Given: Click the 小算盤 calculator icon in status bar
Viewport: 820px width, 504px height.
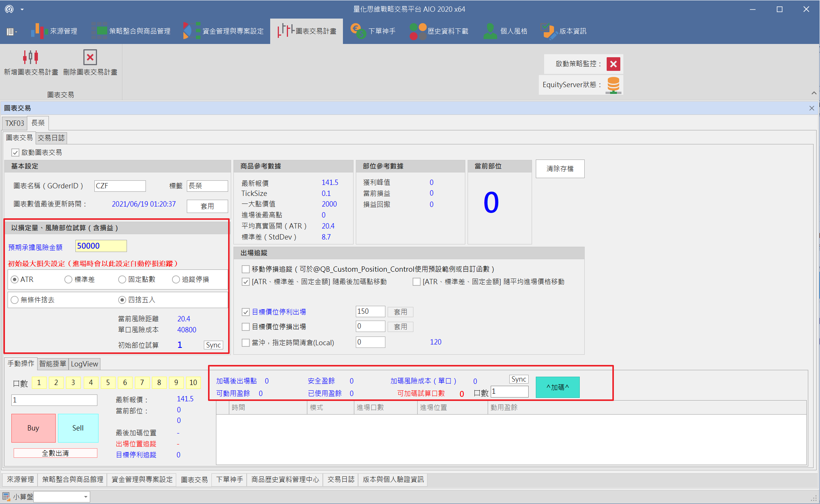Looking at the screenshot, I should [x=6, y=496].
